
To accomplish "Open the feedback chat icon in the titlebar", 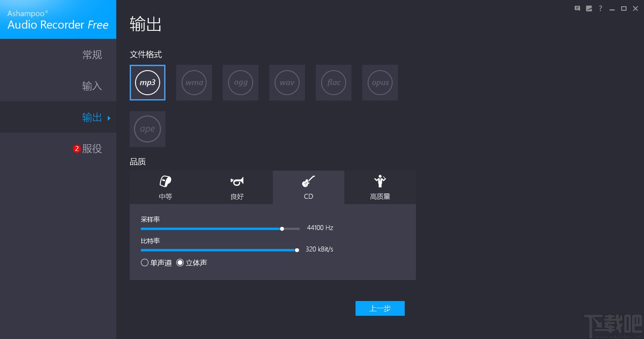I will 577,8.
